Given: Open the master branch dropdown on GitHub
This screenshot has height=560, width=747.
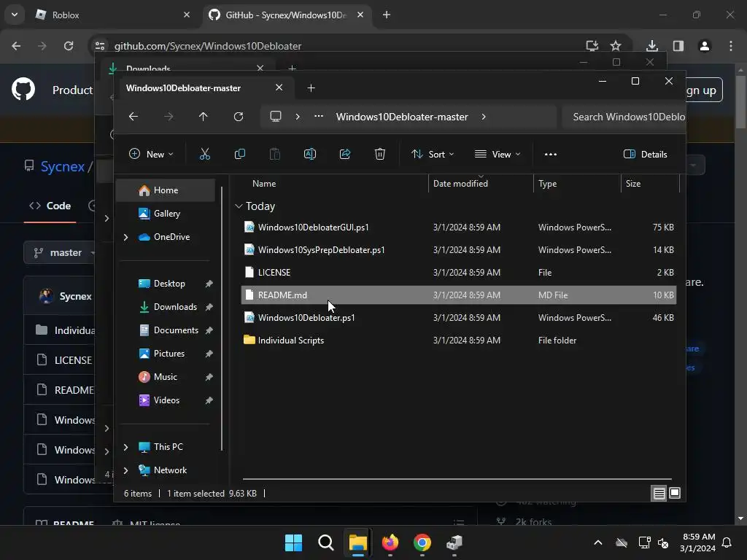Looking at the screenshot, I should click(x=60, y=252).
